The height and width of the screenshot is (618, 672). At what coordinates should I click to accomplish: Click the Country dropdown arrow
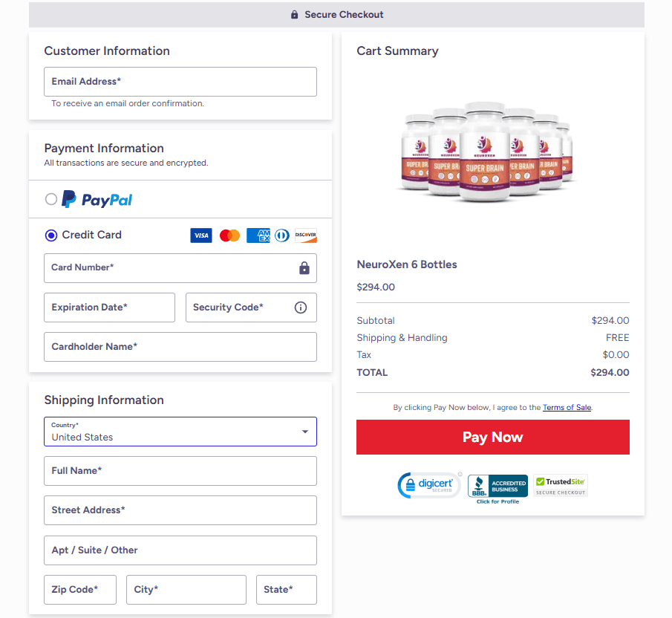click(304, 431)
